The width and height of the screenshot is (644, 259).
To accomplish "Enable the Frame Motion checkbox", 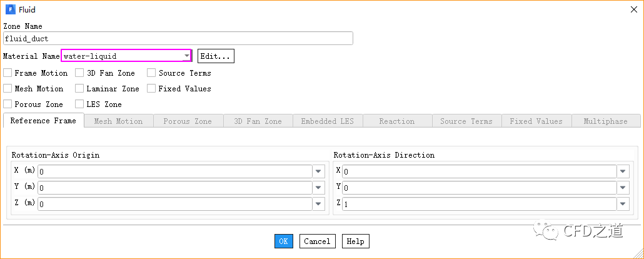I will pyautogui.click(x=8, y=73).
